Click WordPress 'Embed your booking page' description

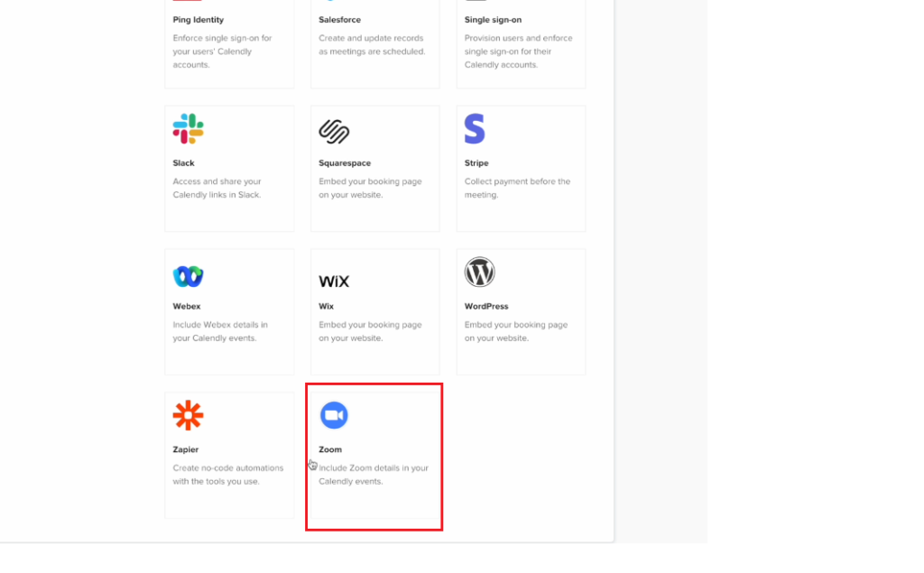(x=516, y=331)
